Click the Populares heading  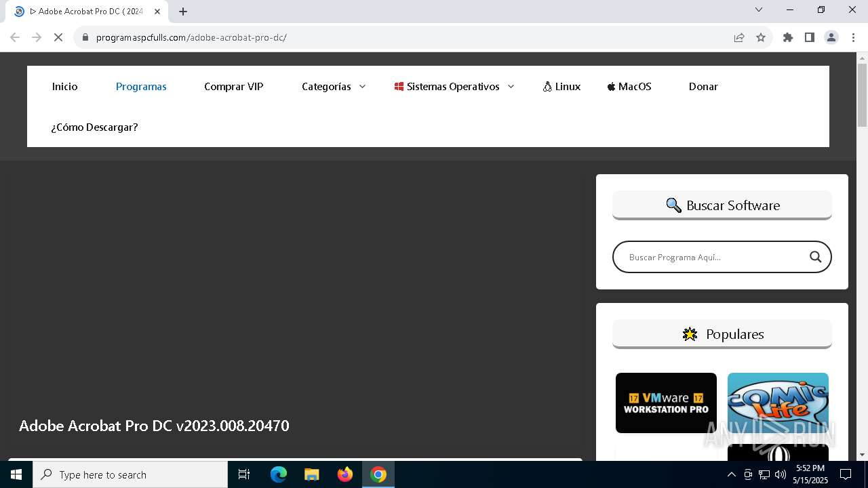(722, 334)
